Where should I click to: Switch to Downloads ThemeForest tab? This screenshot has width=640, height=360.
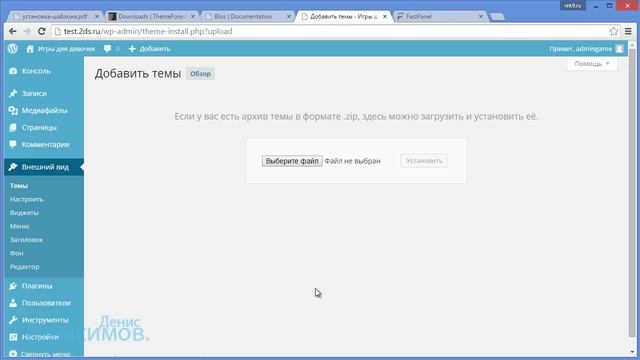click(151, 16)
